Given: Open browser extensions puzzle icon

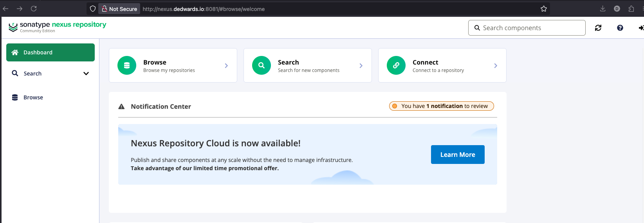Looking at the screenshot, I should point(631,9).
